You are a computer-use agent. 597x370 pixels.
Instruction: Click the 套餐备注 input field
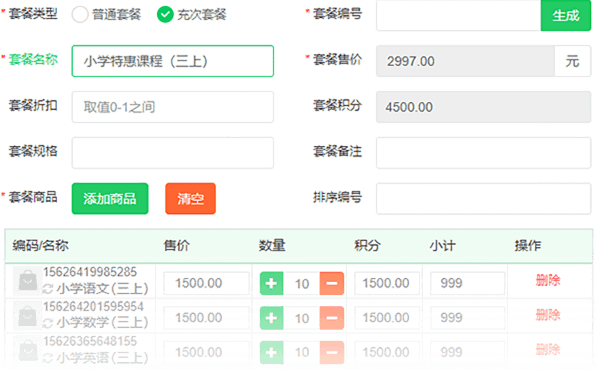[484, 153]
